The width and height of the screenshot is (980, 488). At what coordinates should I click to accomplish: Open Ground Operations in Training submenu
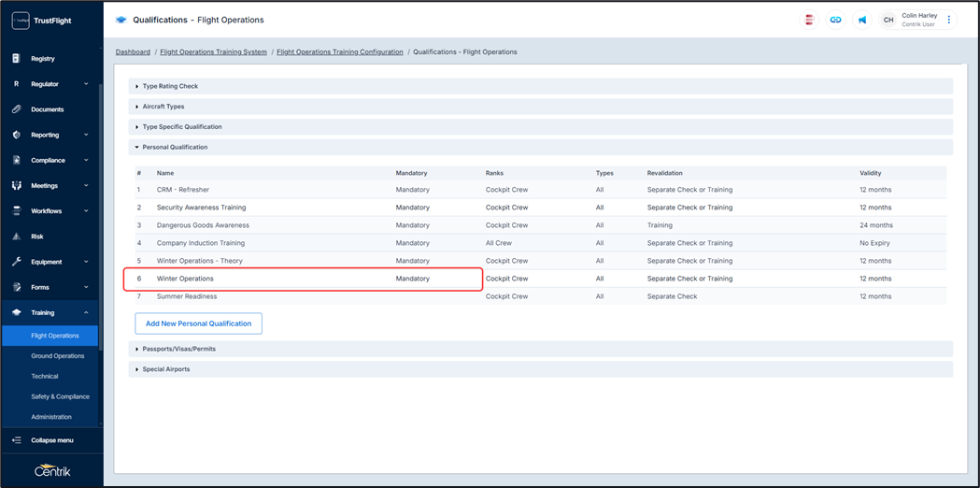pos(58,356)
